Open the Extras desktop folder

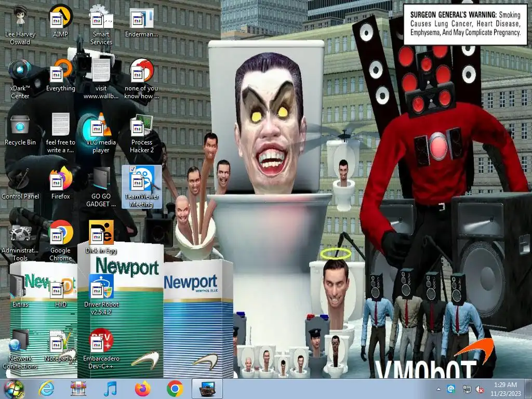[x=20, y=291]
